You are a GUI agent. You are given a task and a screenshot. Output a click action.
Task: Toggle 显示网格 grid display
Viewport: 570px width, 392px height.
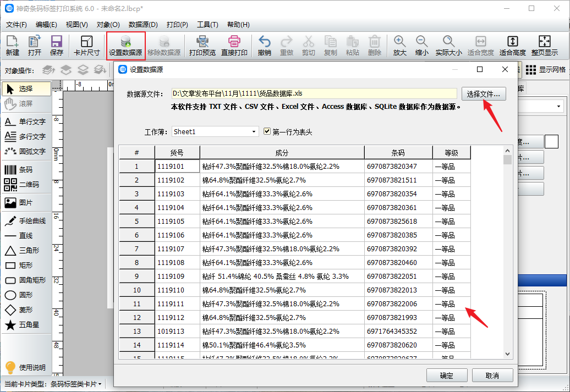546,70
